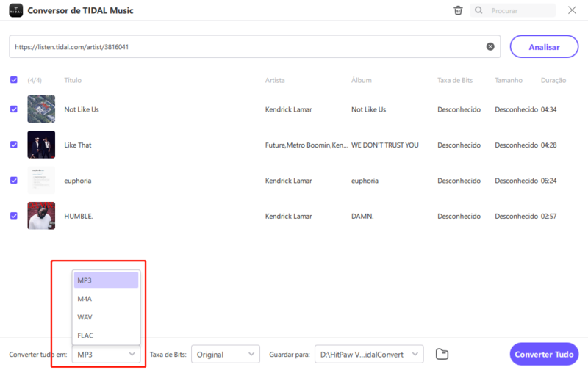Click the WE DON'T TRUST YOU album cell
Viewport: 588px width, 370px height.
click(x=384, y=145)
